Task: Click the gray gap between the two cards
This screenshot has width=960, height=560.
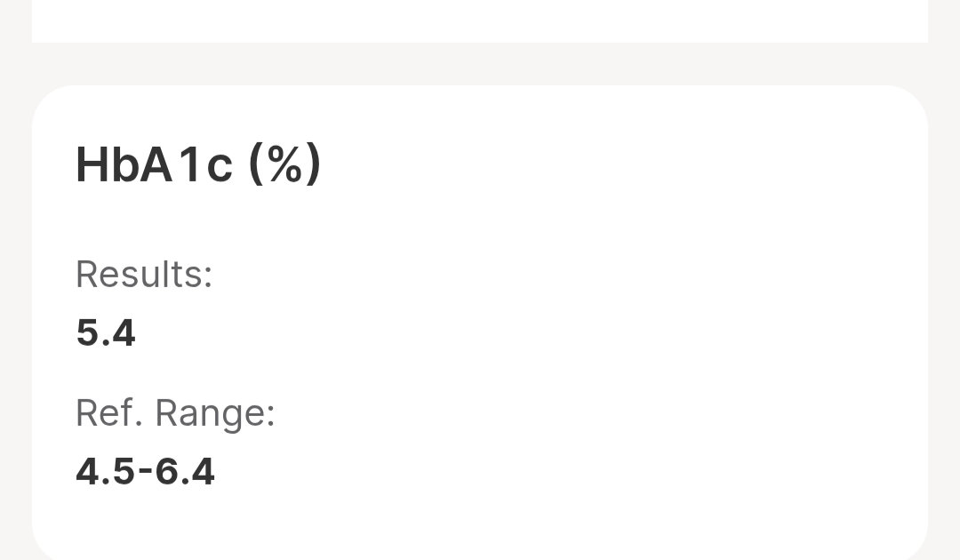Action: tap(480, 64)
